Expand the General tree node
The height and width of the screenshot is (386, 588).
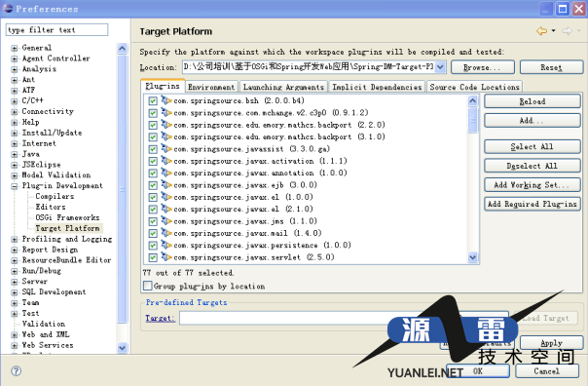tap(15, 48)
